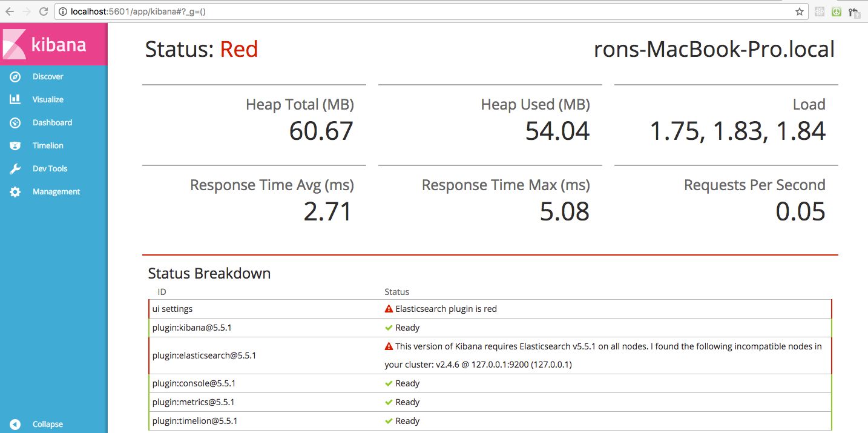Viewport: 868px width, 433px height.
Task: Click the 'Response Time Avg (ms)' label
Action: click(x=272, y=185)
